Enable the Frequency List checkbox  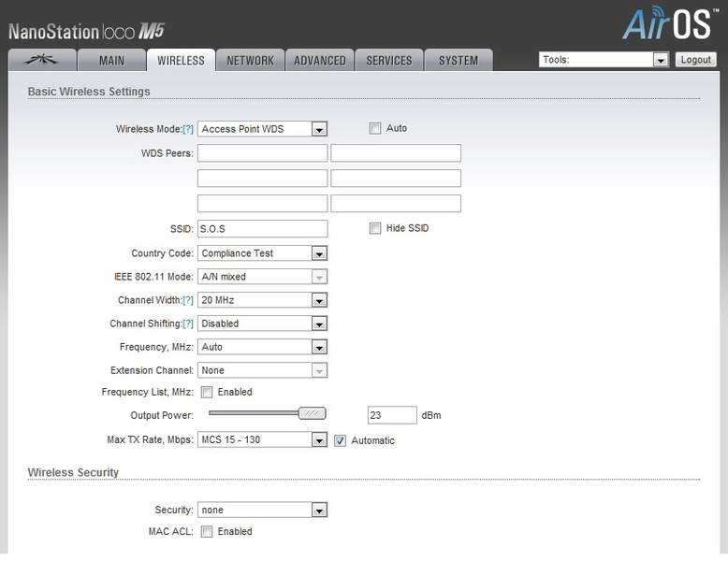tap(207, 393)
